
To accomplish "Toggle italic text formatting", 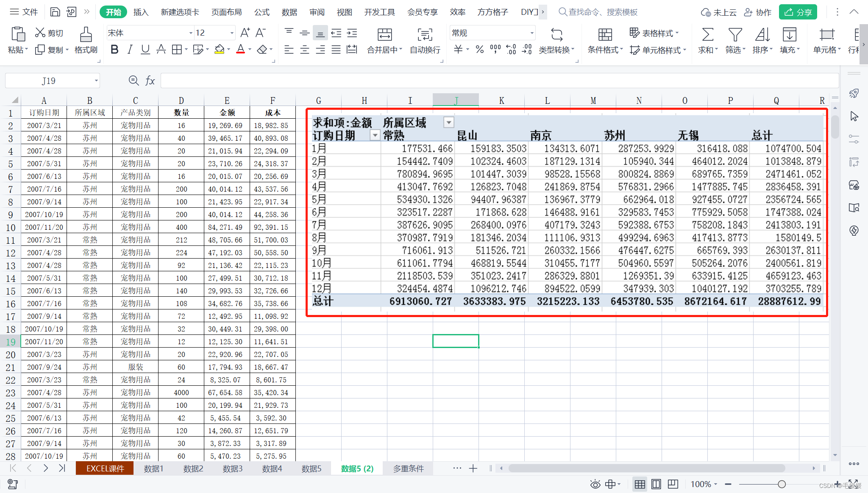I will (x=130, y=50).
